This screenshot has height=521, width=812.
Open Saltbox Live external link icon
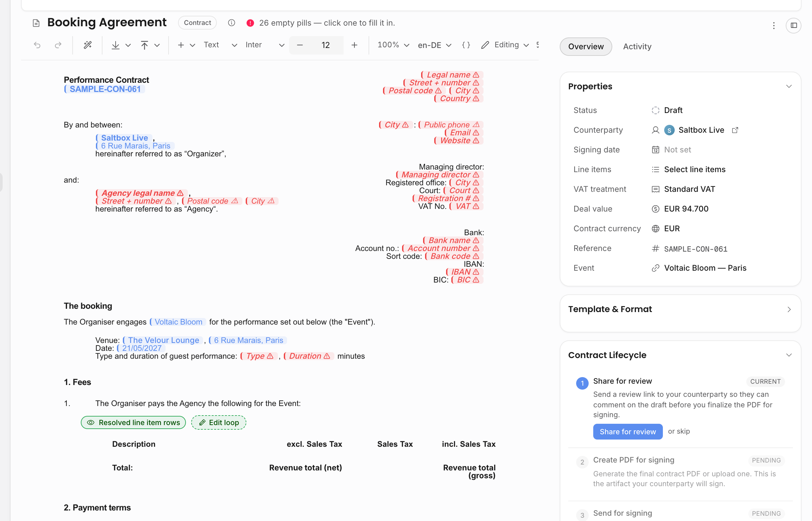tap(735, 130)
